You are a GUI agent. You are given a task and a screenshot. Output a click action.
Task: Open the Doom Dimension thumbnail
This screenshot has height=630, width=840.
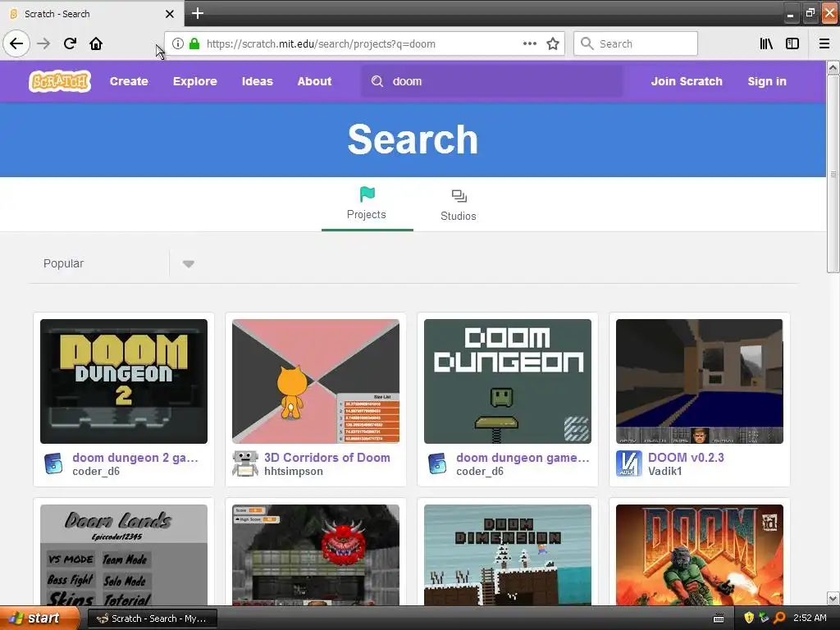(x=507, y=555)
